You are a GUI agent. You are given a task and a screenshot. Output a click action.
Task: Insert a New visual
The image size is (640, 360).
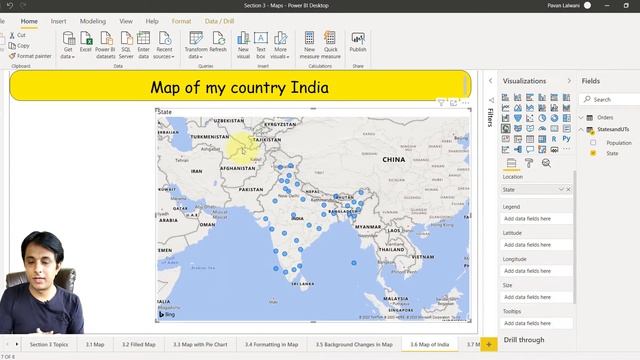[243, 45]
